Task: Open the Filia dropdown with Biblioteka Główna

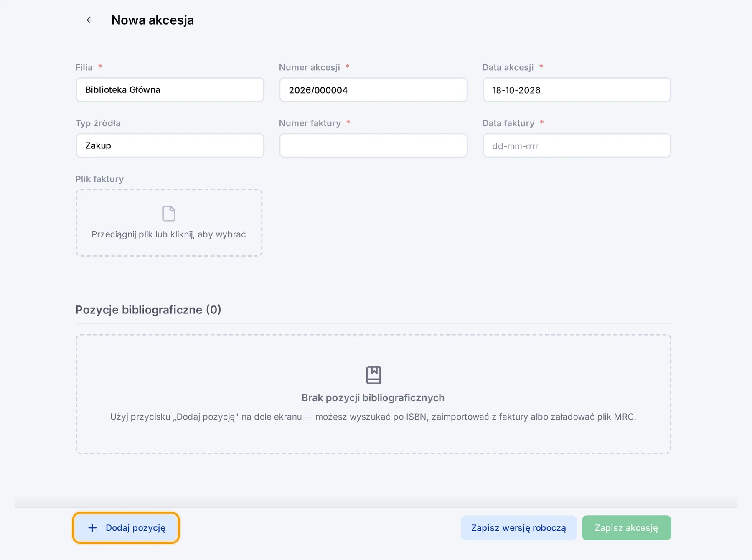Action: pos(170,89)
